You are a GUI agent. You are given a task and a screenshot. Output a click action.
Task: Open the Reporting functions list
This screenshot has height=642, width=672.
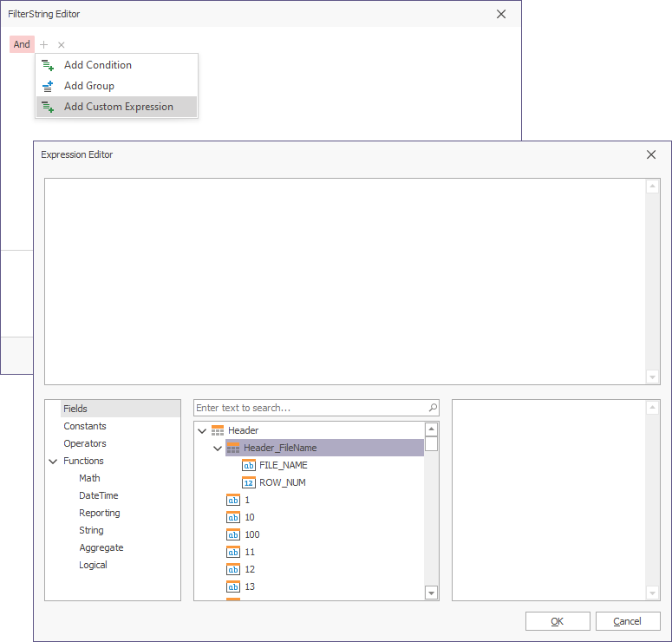click(100, 514)
